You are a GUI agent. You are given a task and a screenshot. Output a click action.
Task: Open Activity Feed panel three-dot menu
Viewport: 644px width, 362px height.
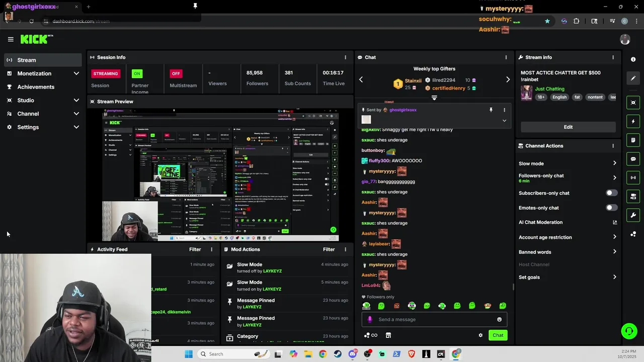(211, 249)
